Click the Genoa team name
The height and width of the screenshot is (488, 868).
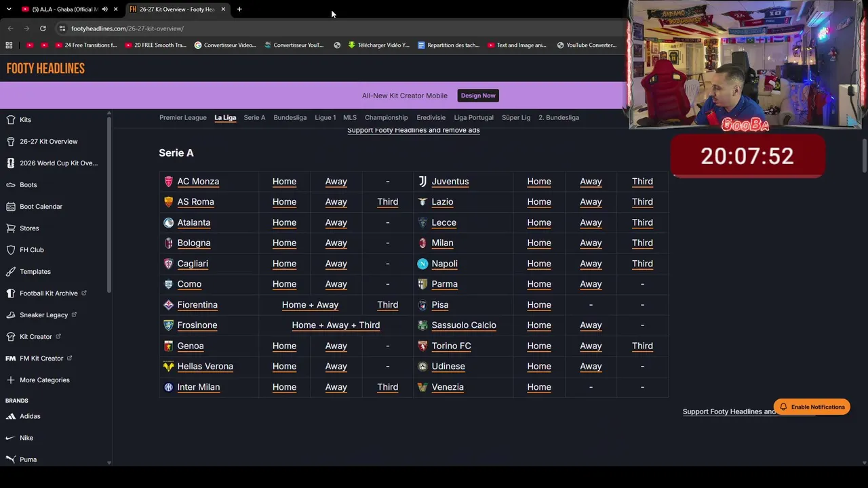[x=191, y=346]
